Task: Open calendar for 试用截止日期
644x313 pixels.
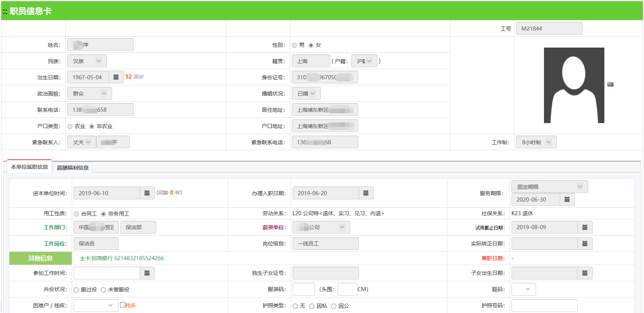Action: tap(585, 227)
